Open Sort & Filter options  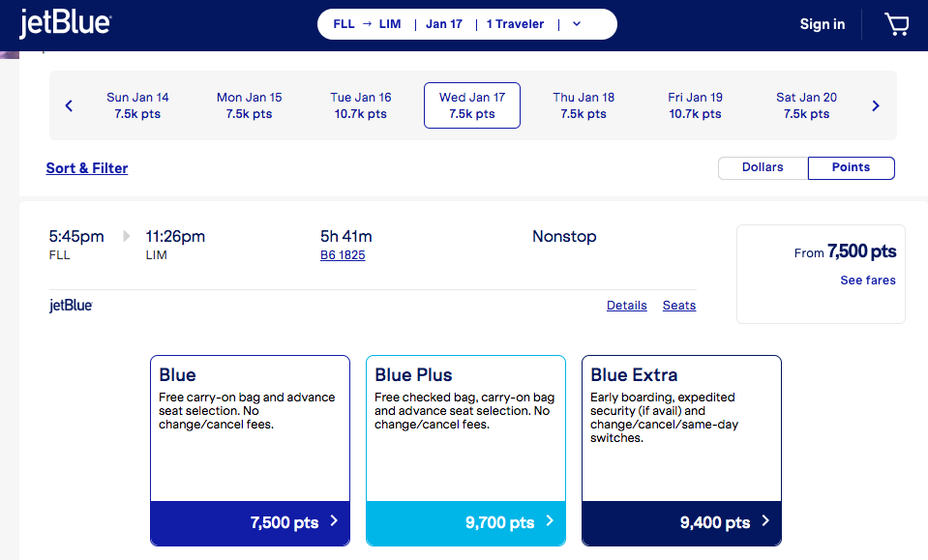tap(86, 167)
